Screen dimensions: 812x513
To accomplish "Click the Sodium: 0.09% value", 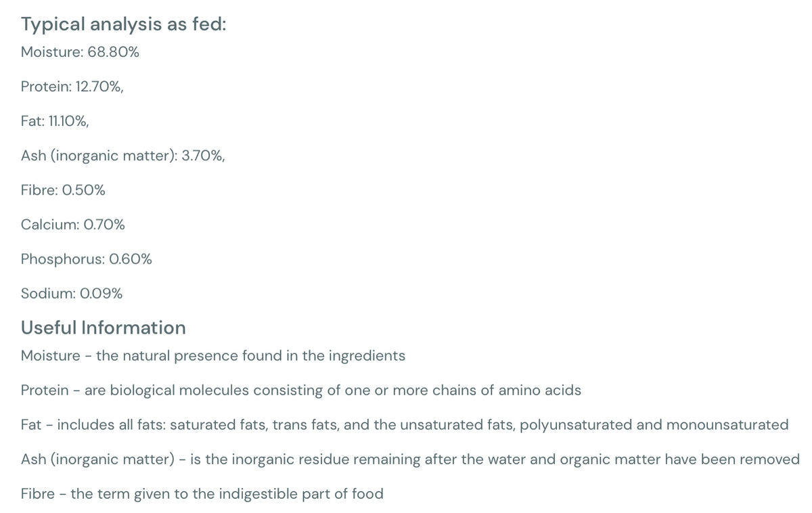I will coord(72,294).
